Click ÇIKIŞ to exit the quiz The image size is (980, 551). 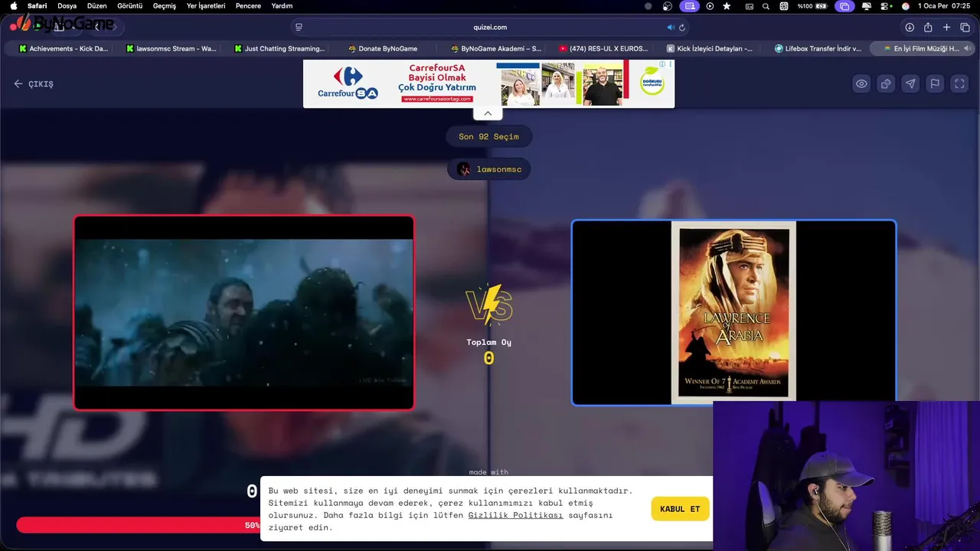click(x=34, y=84)
